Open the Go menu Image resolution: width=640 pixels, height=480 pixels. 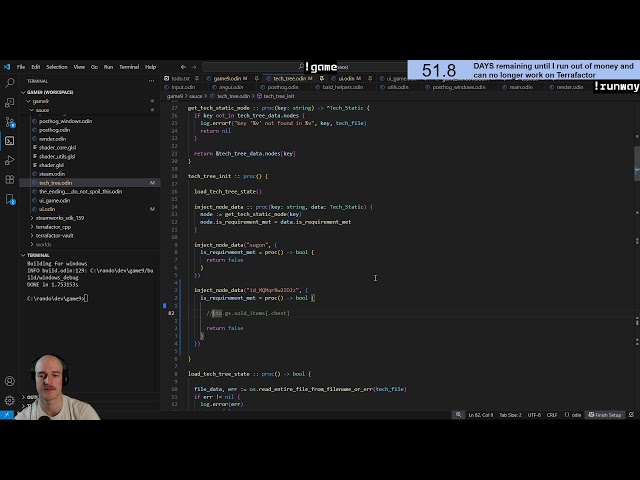pos(94,67)
